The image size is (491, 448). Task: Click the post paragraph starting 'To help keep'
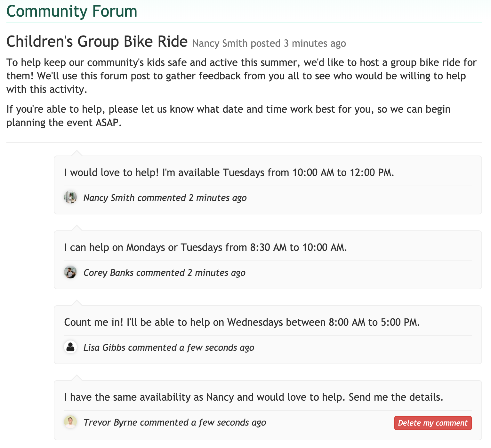pyautogui.click(x=241, y=76)
